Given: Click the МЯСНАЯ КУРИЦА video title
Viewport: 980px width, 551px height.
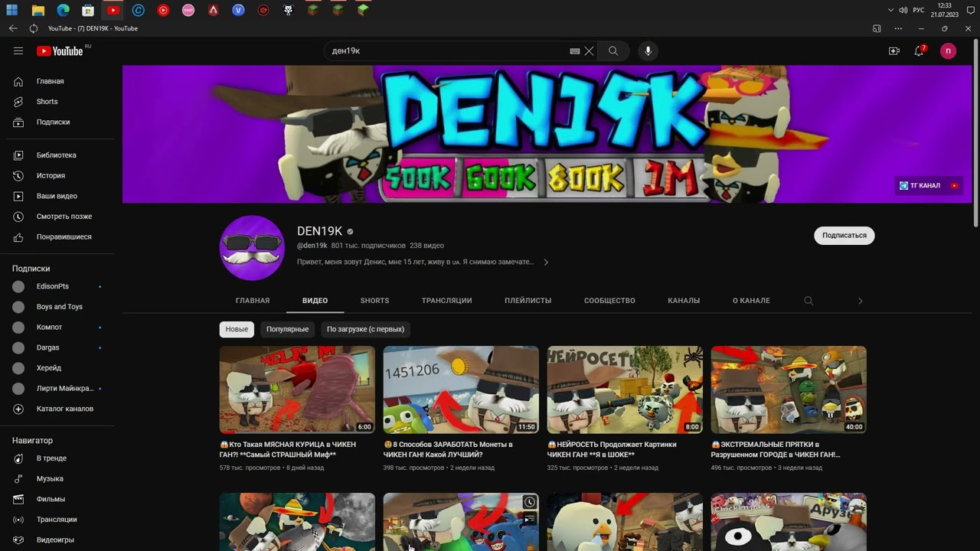Looking at the screenshot, I should click(x=288, y=449).
